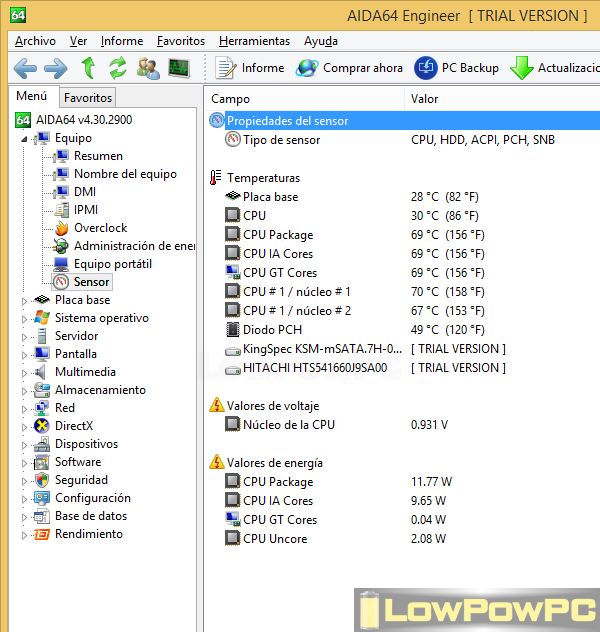Image resolution: width=600 pixels, height=632 pixels.
Task: Open the Ayuda menu
Action: coord(321,41)
